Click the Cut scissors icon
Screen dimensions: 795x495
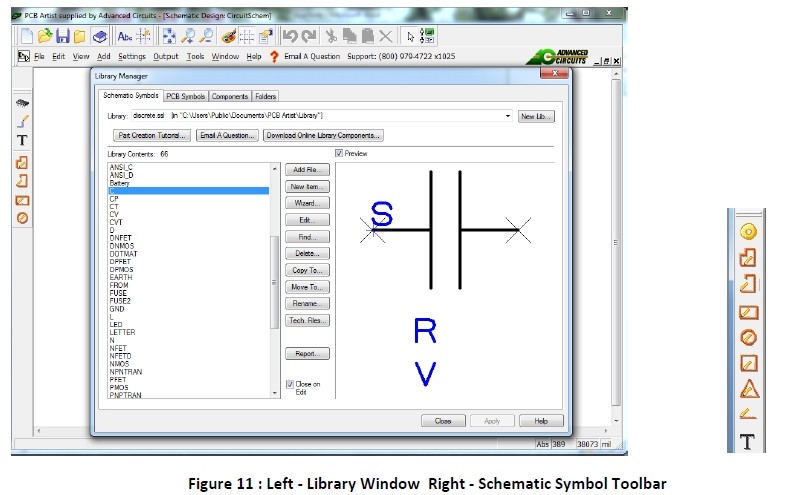click(331, 35)
